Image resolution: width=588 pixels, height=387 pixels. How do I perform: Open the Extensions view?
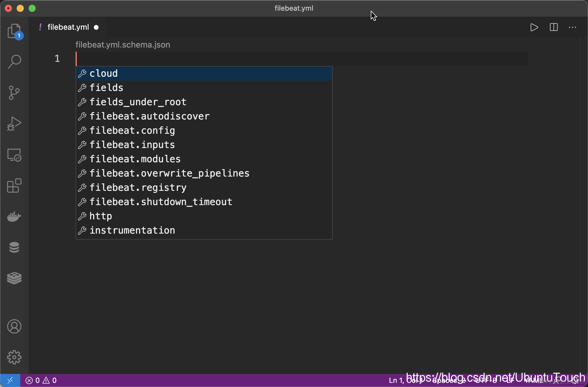pyautogui.click(x=14, y=186)
